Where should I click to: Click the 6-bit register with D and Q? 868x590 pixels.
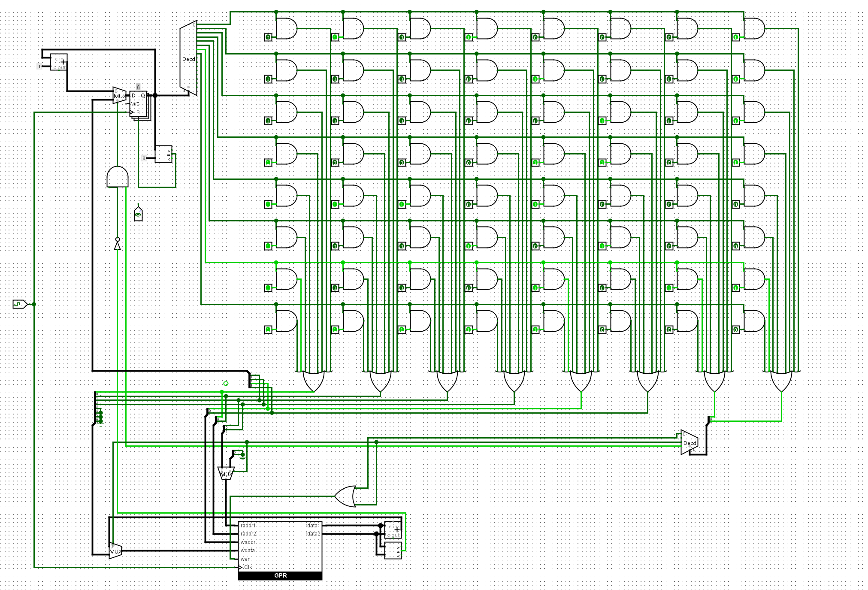pos(138,103)
